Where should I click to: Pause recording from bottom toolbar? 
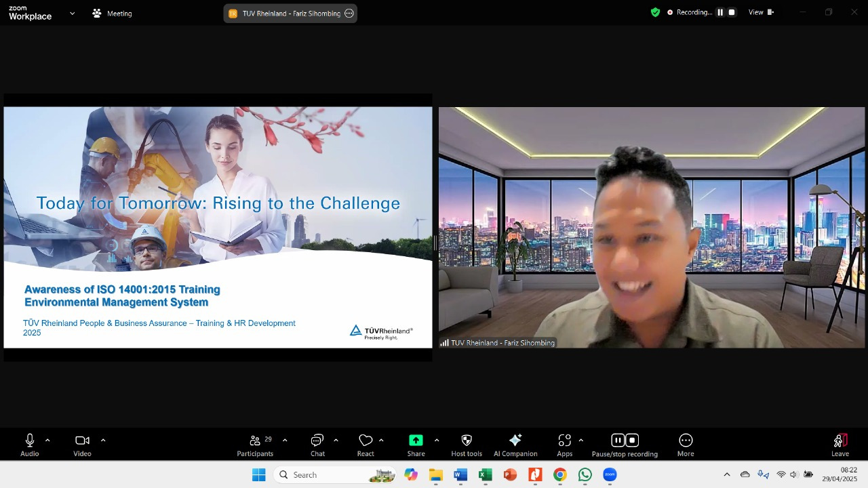[x=618, y=441]
